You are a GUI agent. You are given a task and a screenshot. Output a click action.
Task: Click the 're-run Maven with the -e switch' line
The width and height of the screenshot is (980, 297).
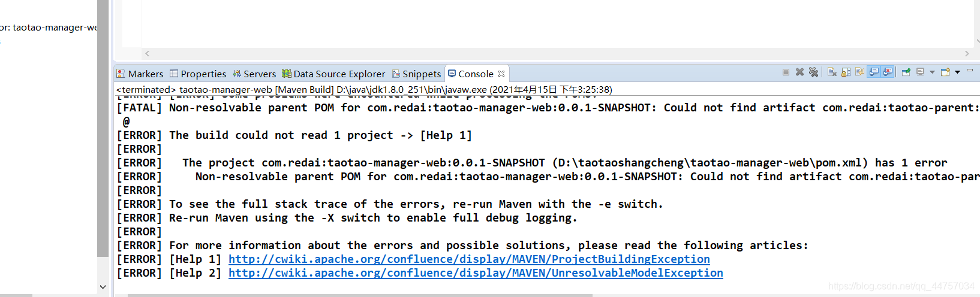click(x=390, y=204)
